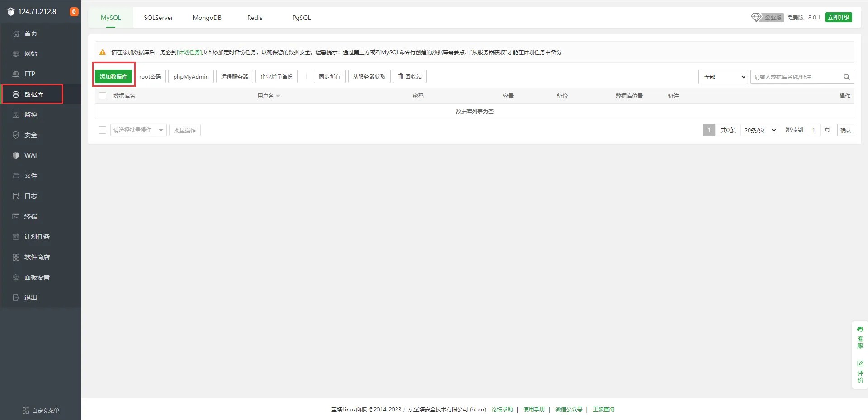Click the database icon beside 数据库
Viewport: 868px width, 420px height.
(16, 94)
